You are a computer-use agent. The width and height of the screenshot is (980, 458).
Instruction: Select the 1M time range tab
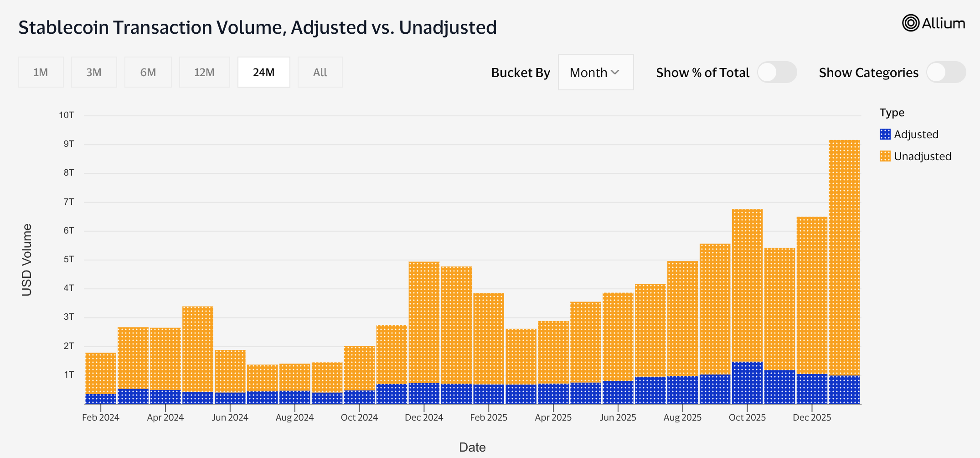(41, 73)
